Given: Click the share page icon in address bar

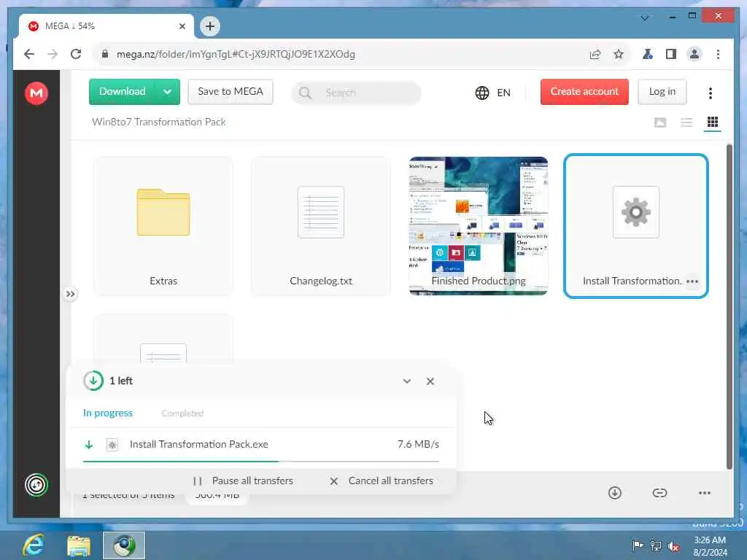Looking at the screenshot, I should point(595,54).
